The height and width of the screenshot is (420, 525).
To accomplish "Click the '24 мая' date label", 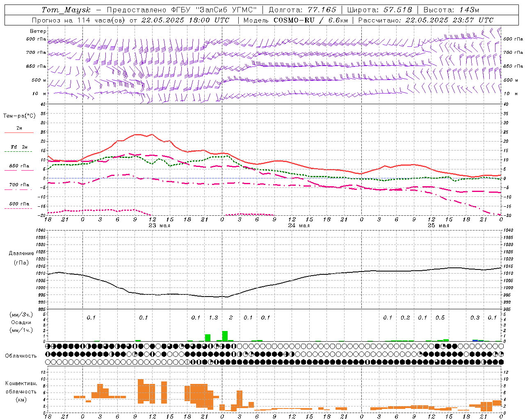I will pyautogui.click(x=299, y=226).
